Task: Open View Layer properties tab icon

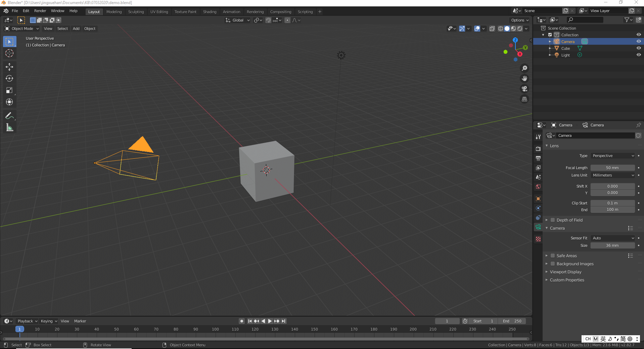Action: (538, 167)
